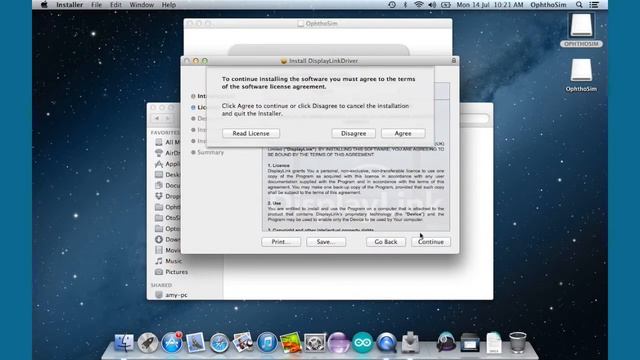Click the volume speaker icon in the menu bar

432,5
